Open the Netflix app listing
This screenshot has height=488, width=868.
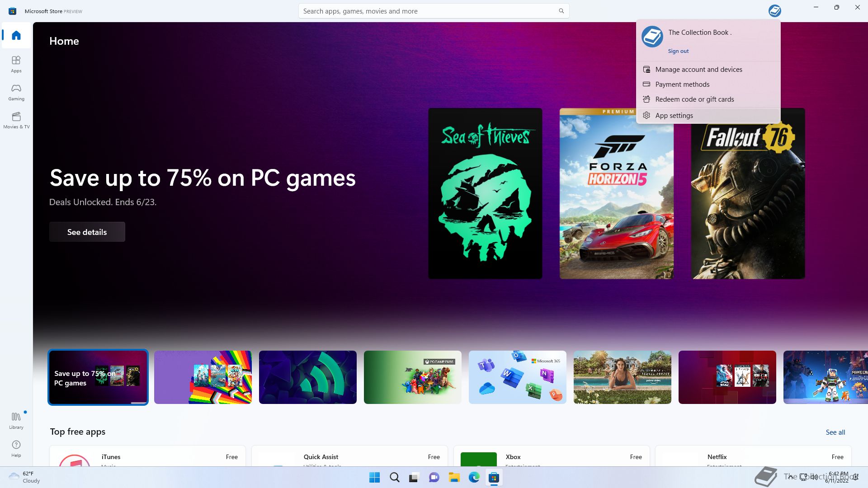(x=753, y=456)
